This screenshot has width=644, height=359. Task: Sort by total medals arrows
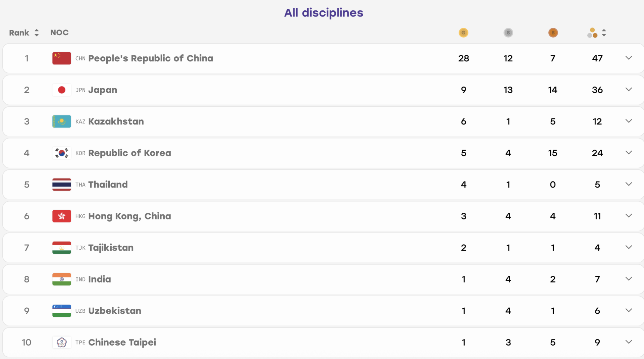(604, 33)
